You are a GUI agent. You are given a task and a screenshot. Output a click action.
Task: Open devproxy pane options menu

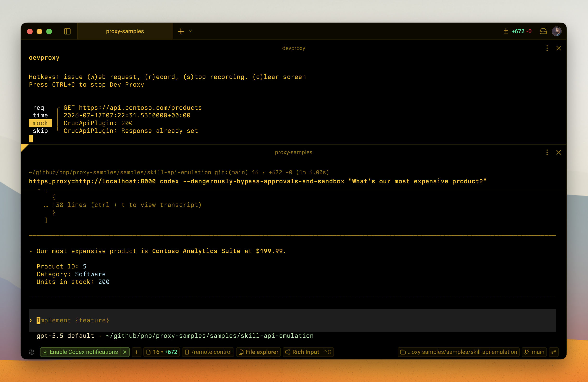click(547, 48)
